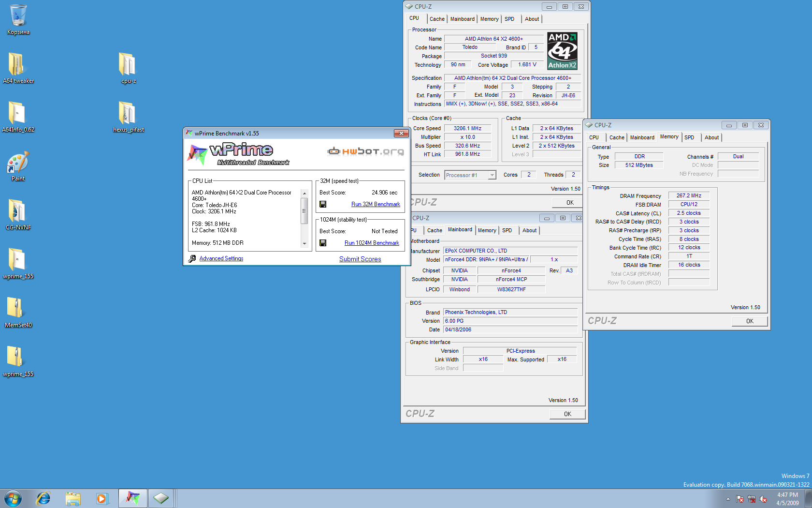This screenshot has height=508, width=812.
Task: Open the CG-NVNF folder icon
Action: (18, 214)
